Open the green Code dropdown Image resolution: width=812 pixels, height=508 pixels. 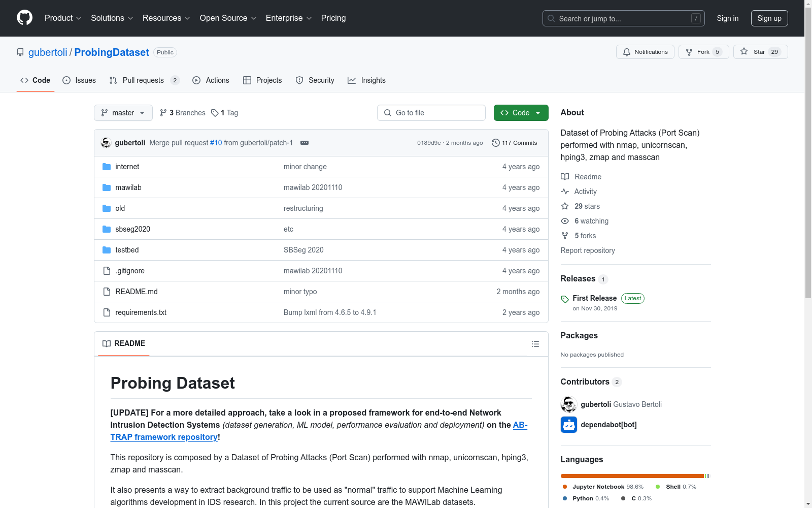tap(521, 113)
